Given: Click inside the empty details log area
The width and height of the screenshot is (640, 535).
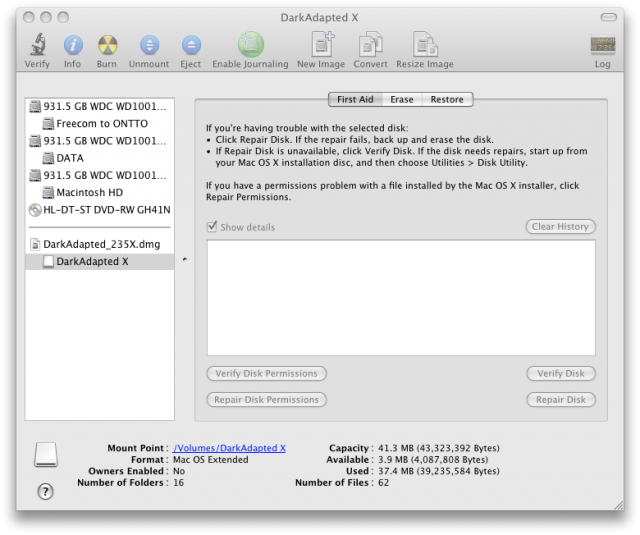Looking at the screenshot, I should coord(401,298).
